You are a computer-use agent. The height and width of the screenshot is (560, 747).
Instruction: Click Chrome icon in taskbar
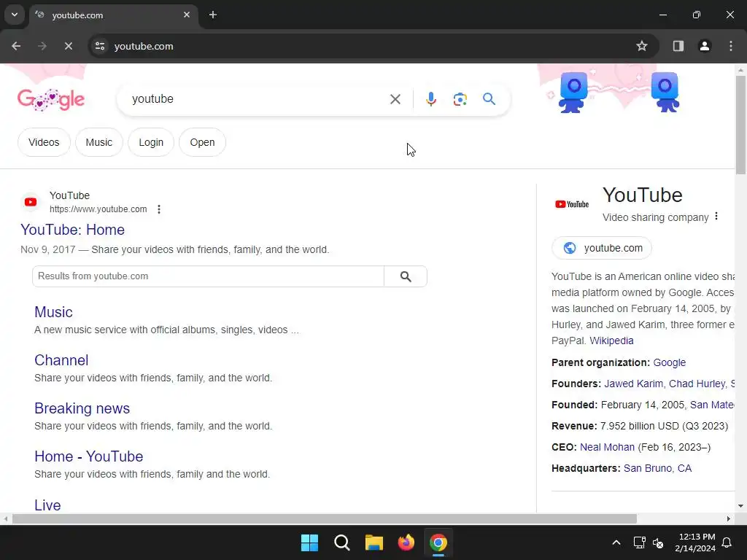438,542
